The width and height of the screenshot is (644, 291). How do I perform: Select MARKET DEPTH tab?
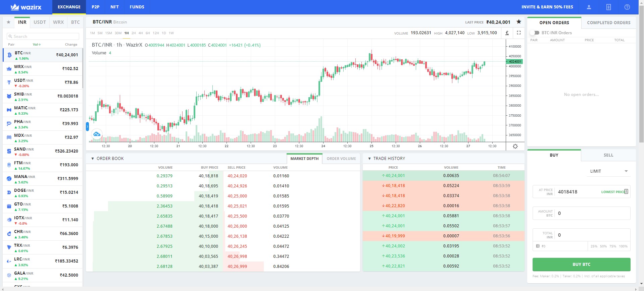[x=304, y=159]
